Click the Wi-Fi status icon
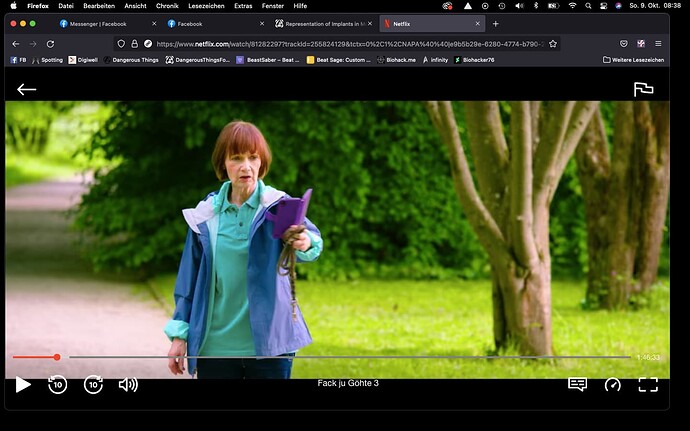Viewport: 690px width, 431px height. [572, 6]
